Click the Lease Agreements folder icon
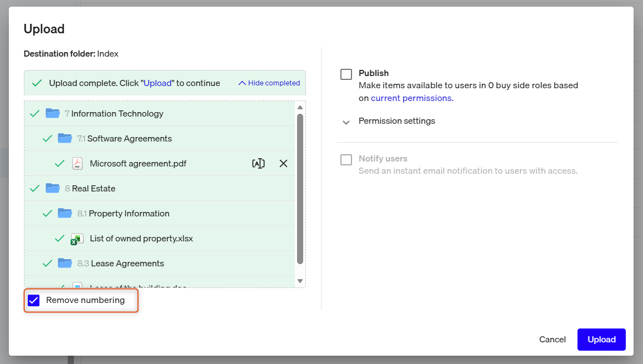The image size is (643, 364). (x=65, y=263)
